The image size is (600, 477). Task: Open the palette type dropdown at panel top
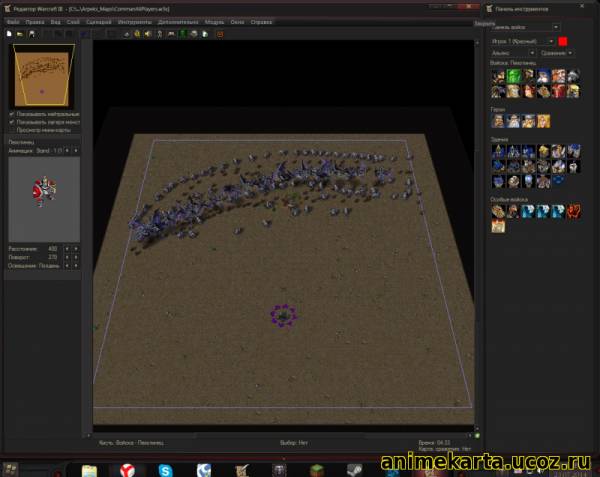click(x=525, y=27)
